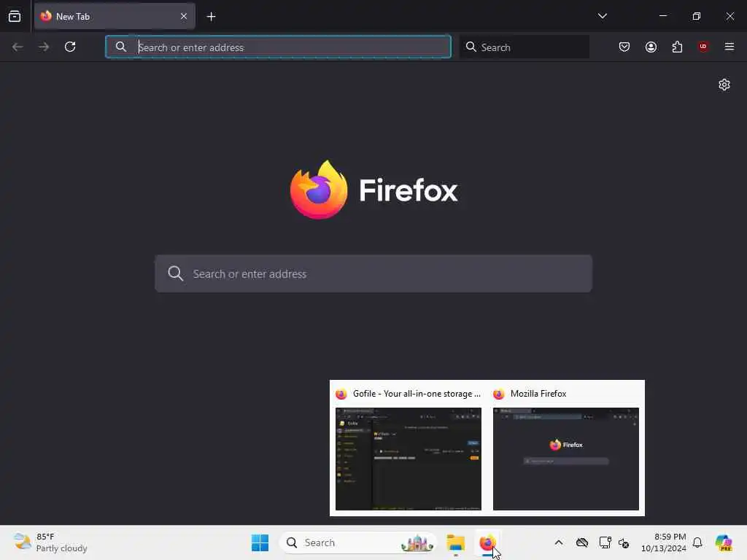This screenshot has width=747, height=560.
Task: Open the muted volume tray icon
Action: click(624, 542)
